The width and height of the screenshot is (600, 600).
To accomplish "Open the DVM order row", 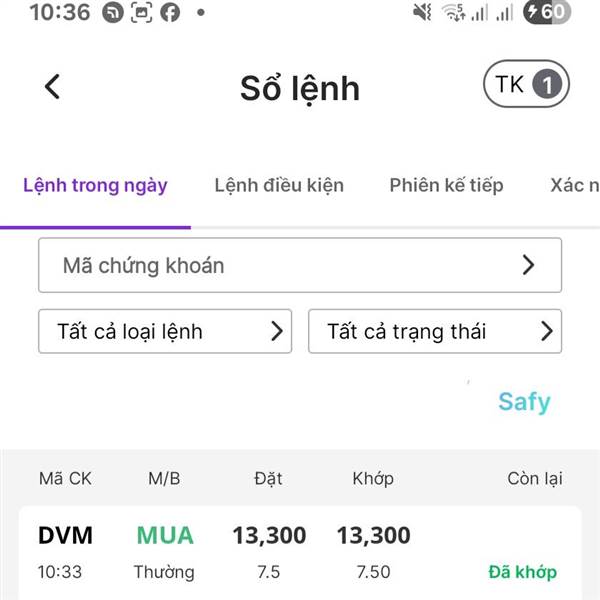I will [x=300, y=553].
